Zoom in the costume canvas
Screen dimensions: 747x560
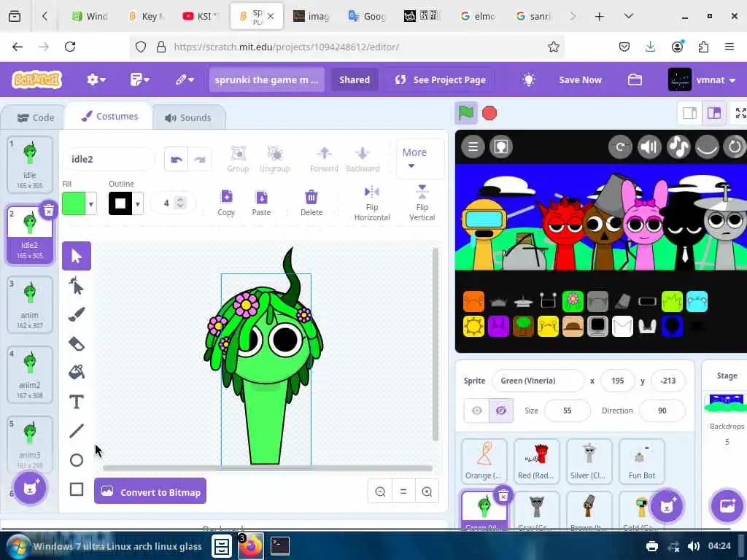pos(427,491)
